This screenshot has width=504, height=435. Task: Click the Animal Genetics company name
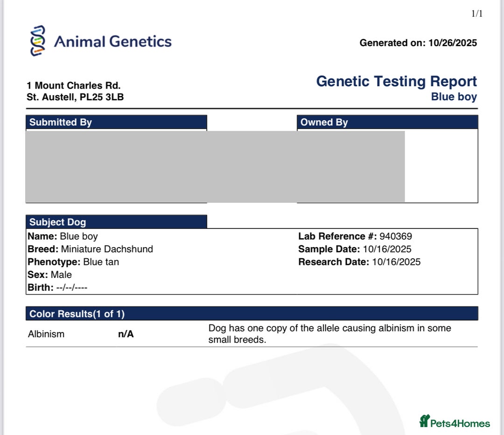click(112, 41)
